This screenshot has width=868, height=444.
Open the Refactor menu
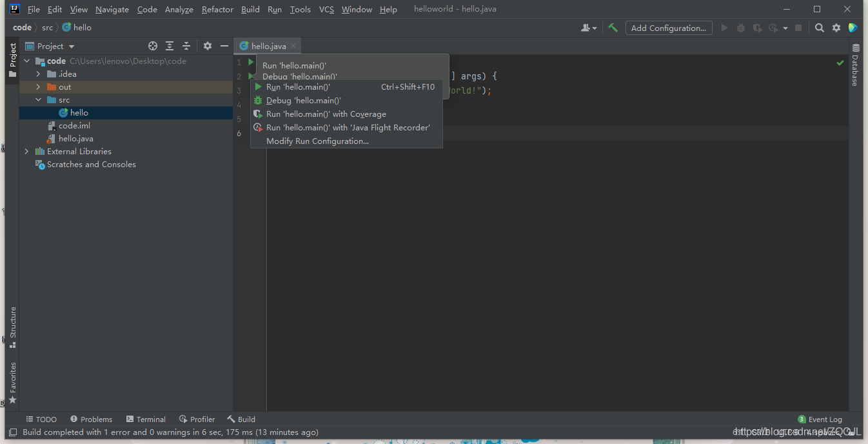coord(217,9)
